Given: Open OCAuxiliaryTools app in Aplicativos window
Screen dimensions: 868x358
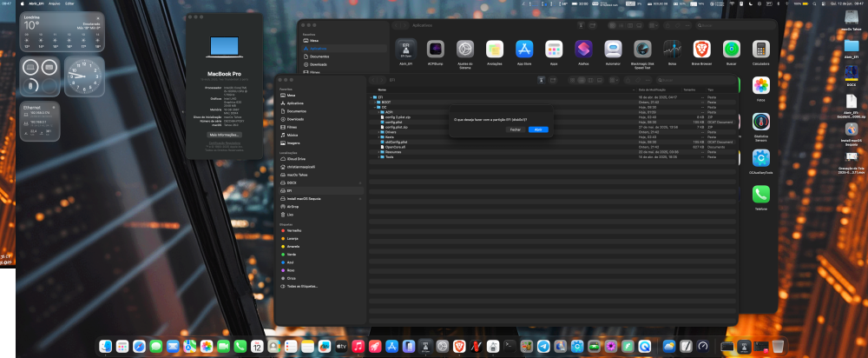Looking at the screenshot, I should pyautogui.click(x=761, y=158).
